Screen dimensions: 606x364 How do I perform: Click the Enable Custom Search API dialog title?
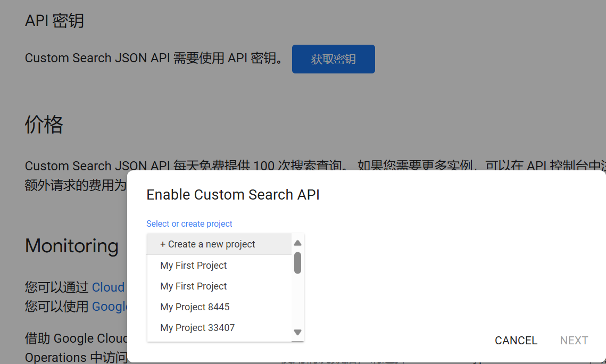(233, 194)
